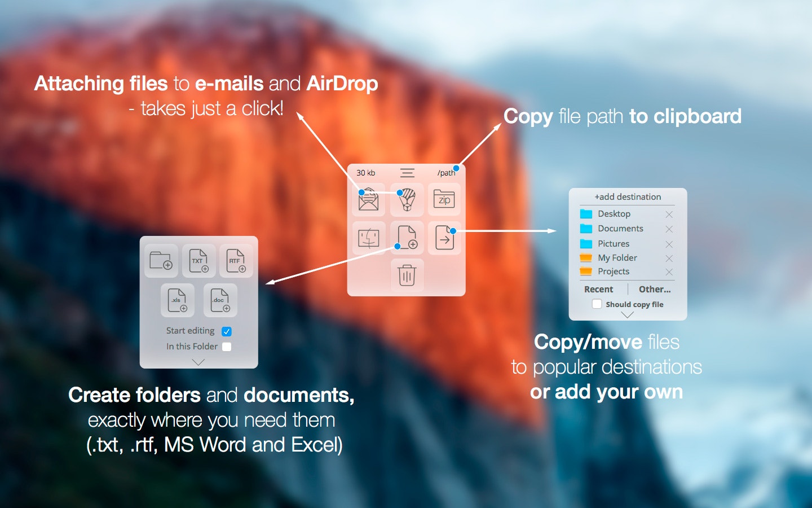Viewport: 812px width, 508px height.
Task: Create new TXT document icon
Action: (198, 261)
